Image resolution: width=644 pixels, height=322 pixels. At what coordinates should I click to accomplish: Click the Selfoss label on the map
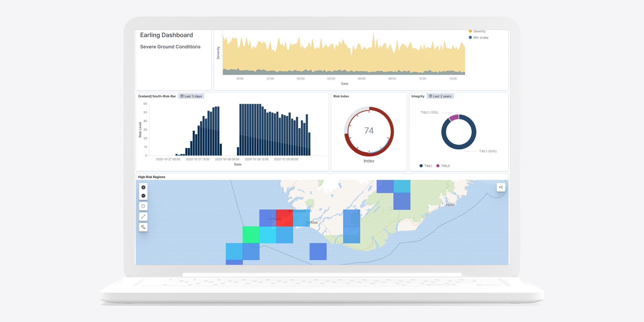(312, 222)
